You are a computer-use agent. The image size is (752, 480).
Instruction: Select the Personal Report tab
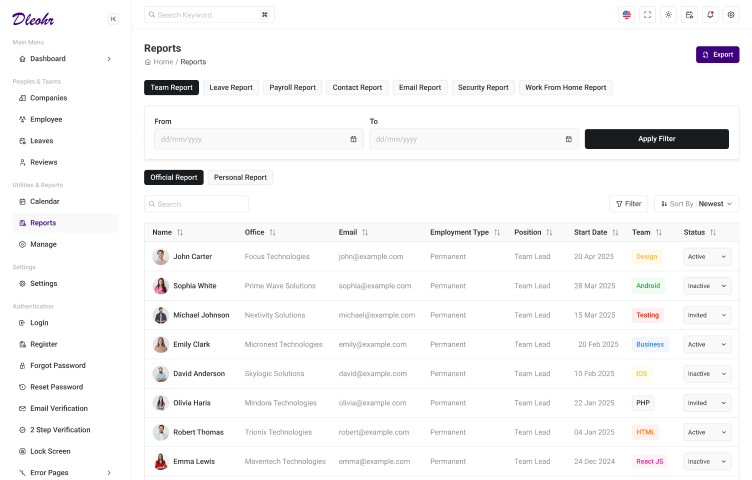tap(240, 177)
